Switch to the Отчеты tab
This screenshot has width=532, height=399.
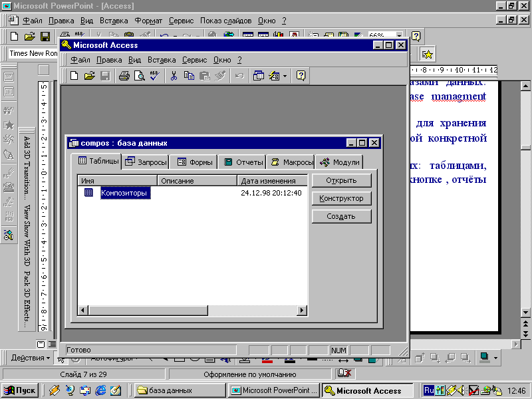[x=243, y=162]
